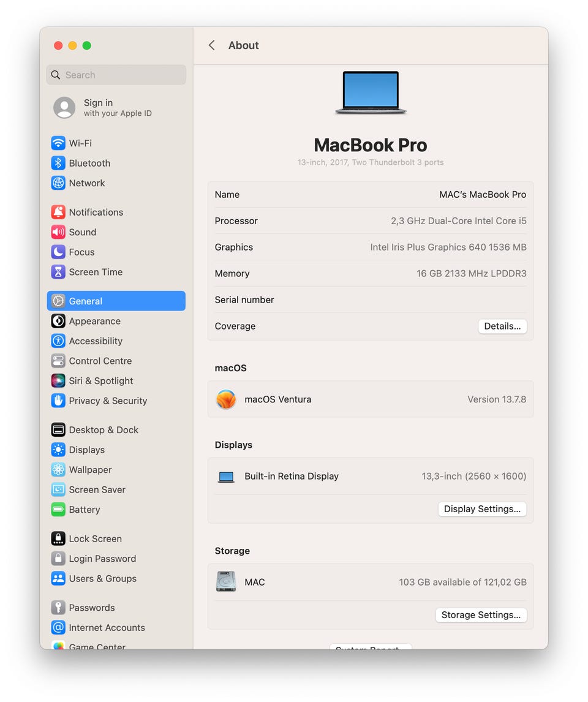Open Display Settings button
Image resolution: width=588 pixels, height=702 pixels.
483,509
